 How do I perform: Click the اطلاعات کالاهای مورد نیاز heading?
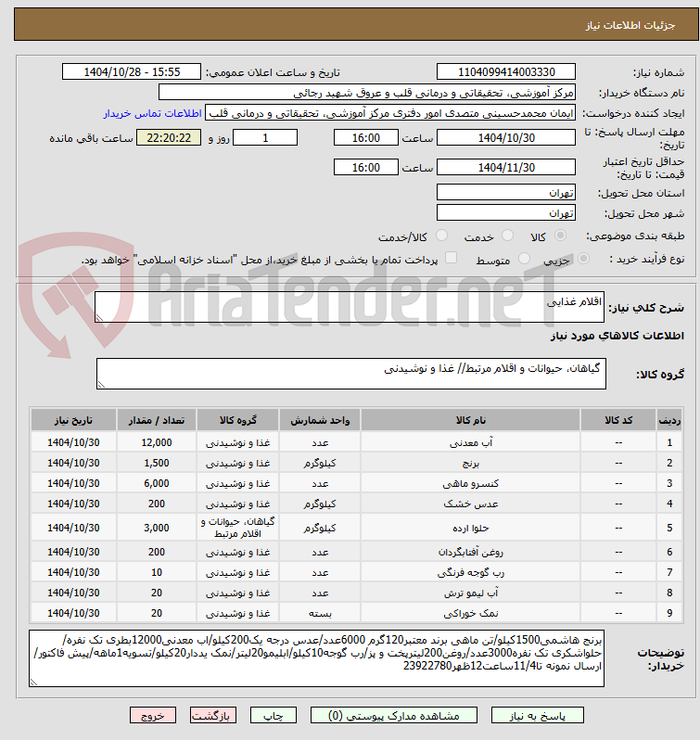pyautogui.click(x=617, y=336)
